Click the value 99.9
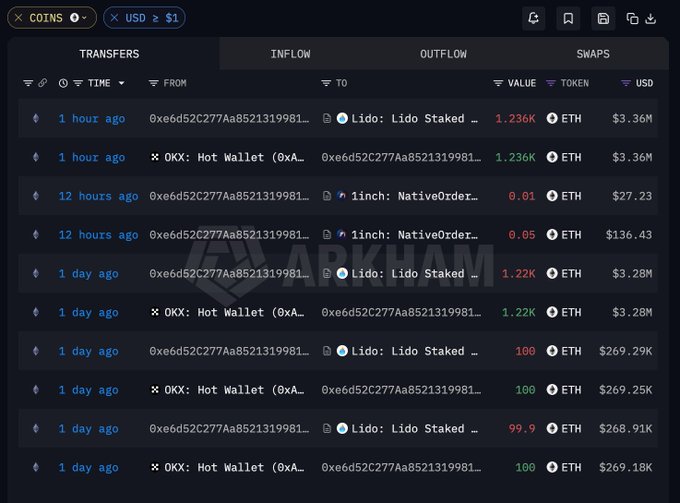This screenshot has height=503, width=680. point(522,428)
